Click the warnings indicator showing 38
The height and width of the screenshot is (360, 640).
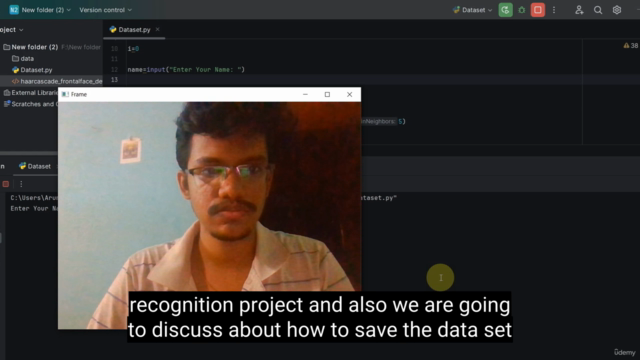click(x=631, y=46)
